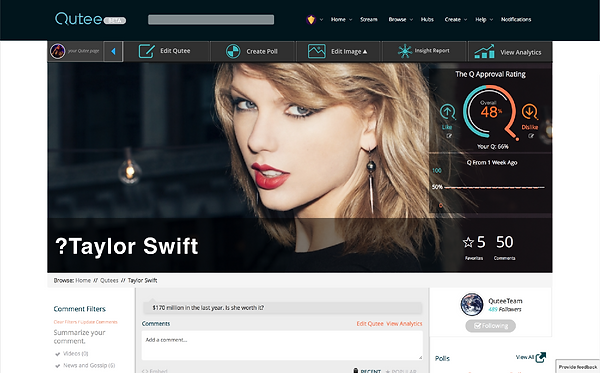Click the small edit icon under Like
This screenshot has width=600, height=373.
(x=449, y=136)
